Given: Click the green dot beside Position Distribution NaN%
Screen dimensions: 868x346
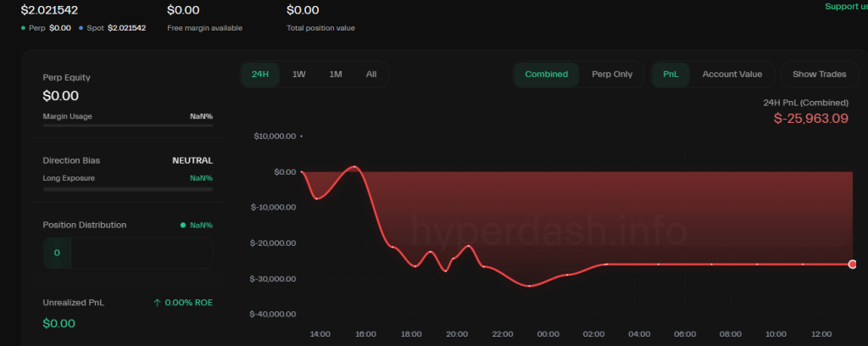Looking at the screenshot, I should 183,226.
